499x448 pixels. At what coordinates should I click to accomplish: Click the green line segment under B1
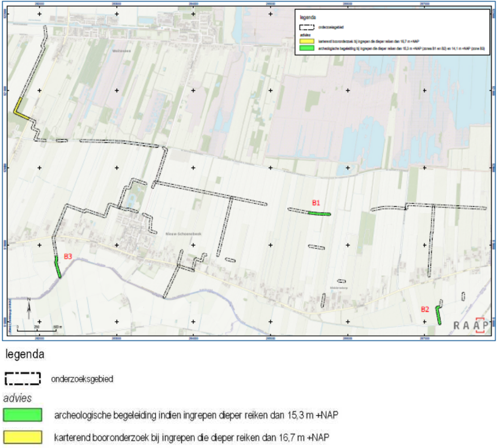pos(319,214)
